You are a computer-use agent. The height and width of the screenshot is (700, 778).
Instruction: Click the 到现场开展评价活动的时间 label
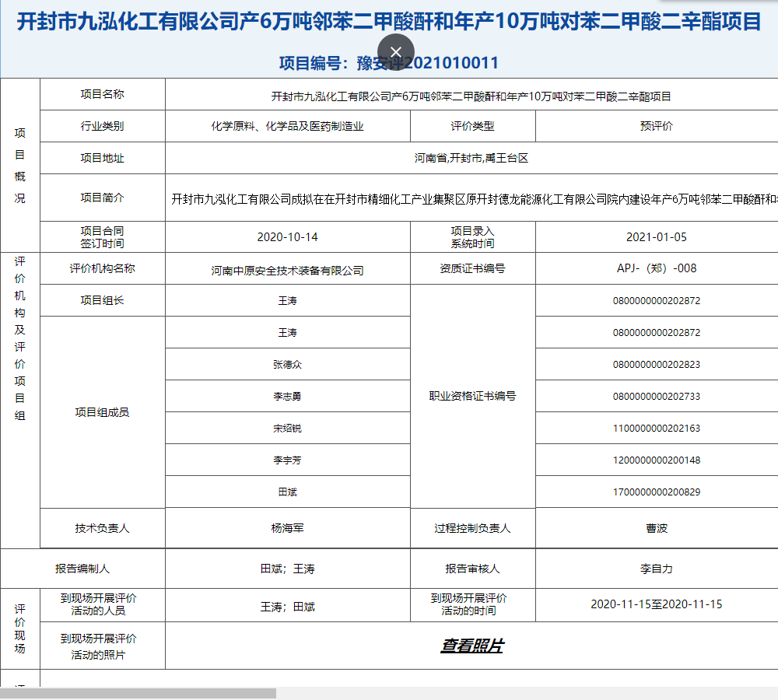pos(468,604)
